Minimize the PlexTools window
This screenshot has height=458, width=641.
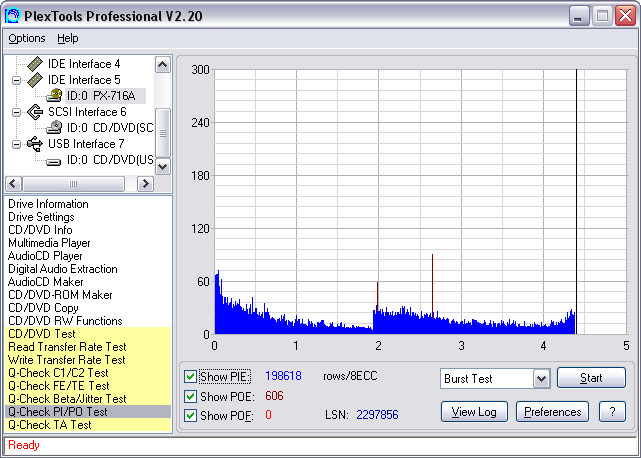(x=578, y=16)
